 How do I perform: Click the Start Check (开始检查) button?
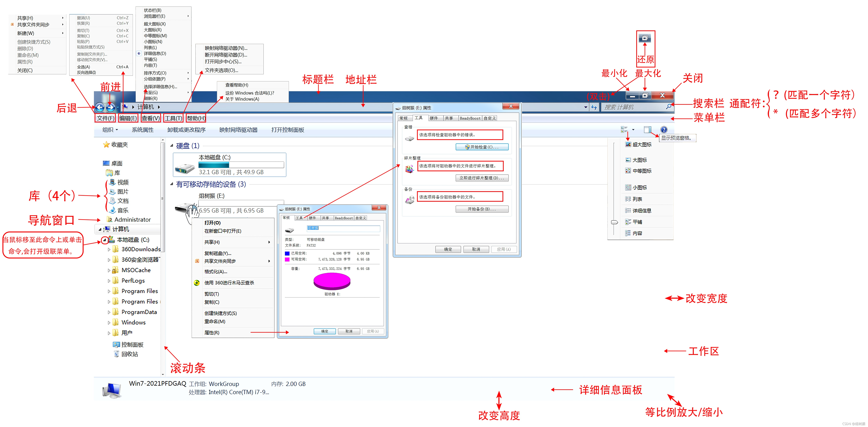pyautogui.click(x=482, y=147)
